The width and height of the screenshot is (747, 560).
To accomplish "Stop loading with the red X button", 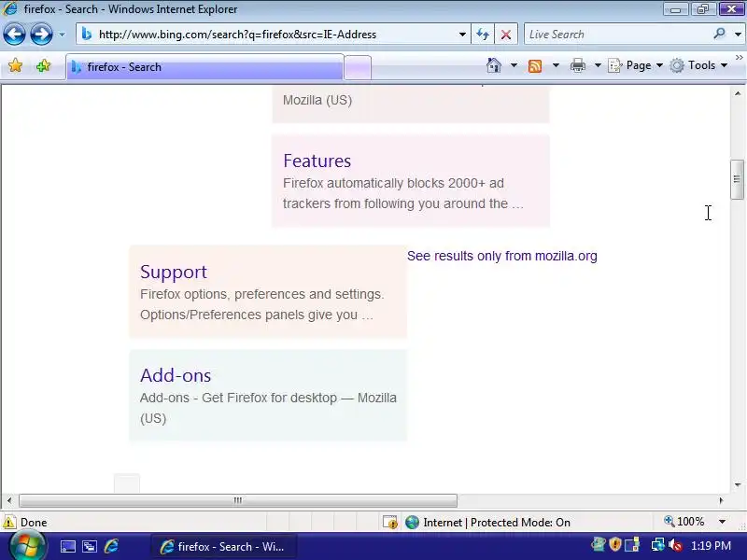I will click(x=506, y=35).
